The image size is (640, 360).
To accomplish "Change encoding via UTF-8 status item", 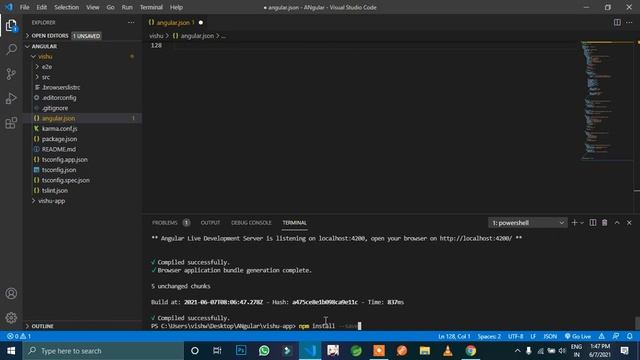I will (x=516, y=336).
